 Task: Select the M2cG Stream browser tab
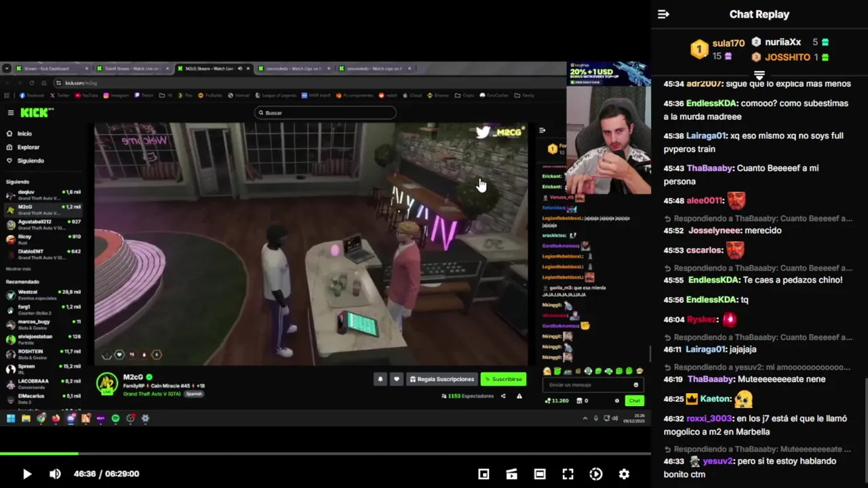213,68
